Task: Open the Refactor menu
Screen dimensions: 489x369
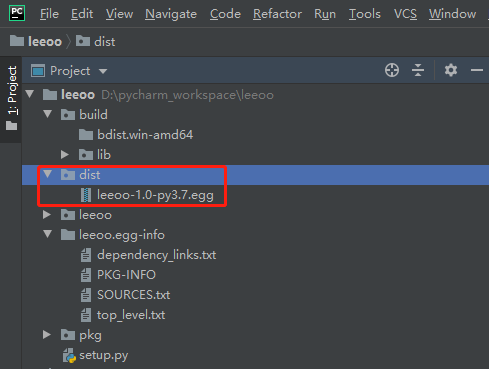Action: (277, 14)
